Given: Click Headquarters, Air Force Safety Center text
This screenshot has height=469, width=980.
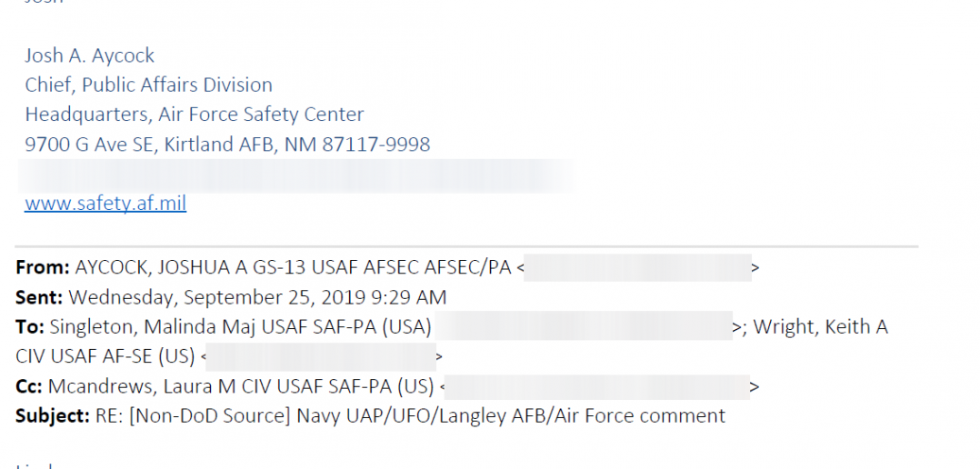Looking at the screenshot, I should click(x=195, y=115).
